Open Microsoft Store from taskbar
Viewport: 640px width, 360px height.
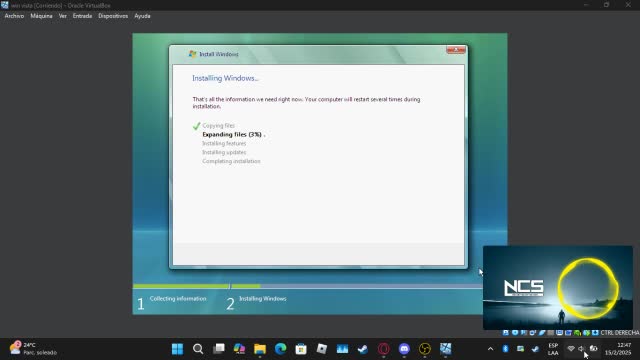(x=301, y=349)
